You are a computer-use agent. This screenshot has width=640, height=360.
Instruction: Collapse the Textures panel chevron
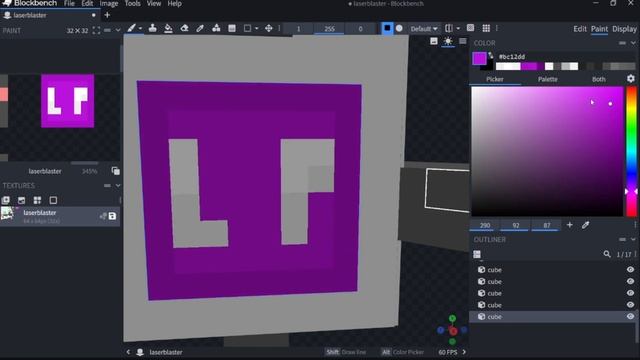tap(118, 185)
